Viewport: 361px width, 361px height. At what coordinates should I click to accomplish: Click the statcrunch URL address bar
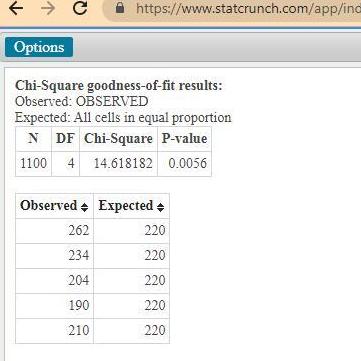click(x=233, y=8)
